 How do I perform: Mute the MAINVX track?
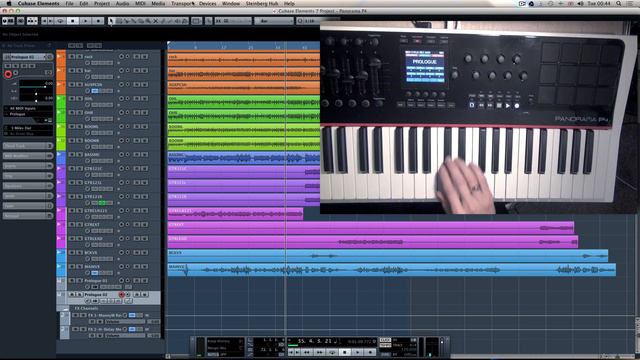[72, 267]
